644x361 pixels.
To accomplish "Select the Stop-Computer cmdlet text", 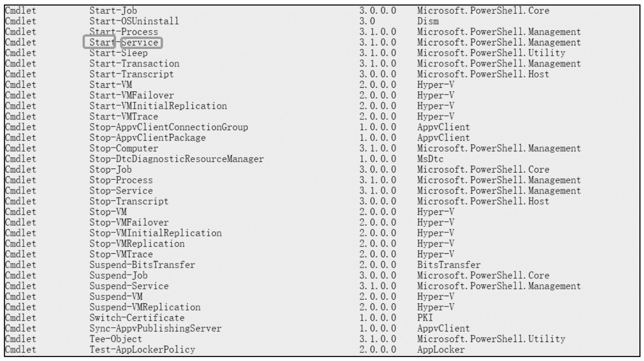I will point(123,149).
